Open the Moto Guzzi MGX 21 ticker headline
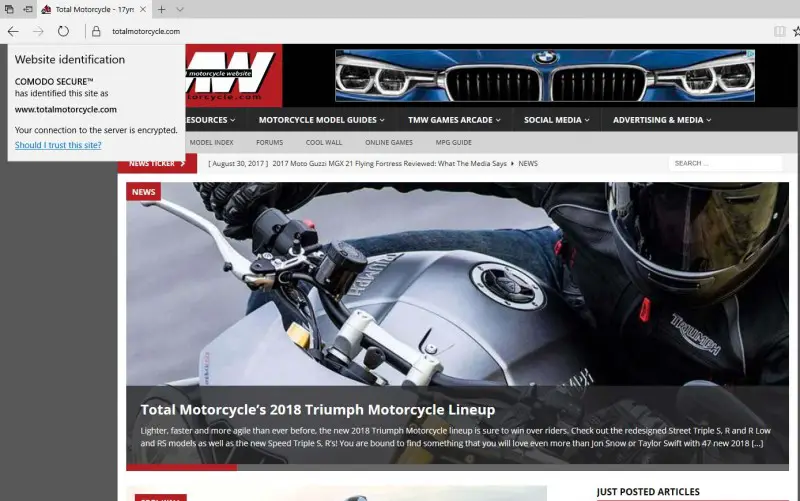Image resolution: width=800 pixels, height=501 pixels. [x=389, y=163]
